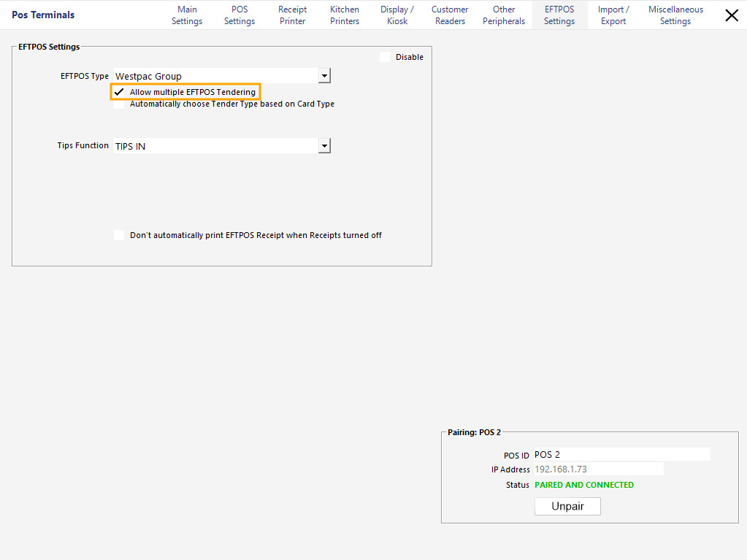
Task: Click the Unpair button
Action: (x=567, y=506)
